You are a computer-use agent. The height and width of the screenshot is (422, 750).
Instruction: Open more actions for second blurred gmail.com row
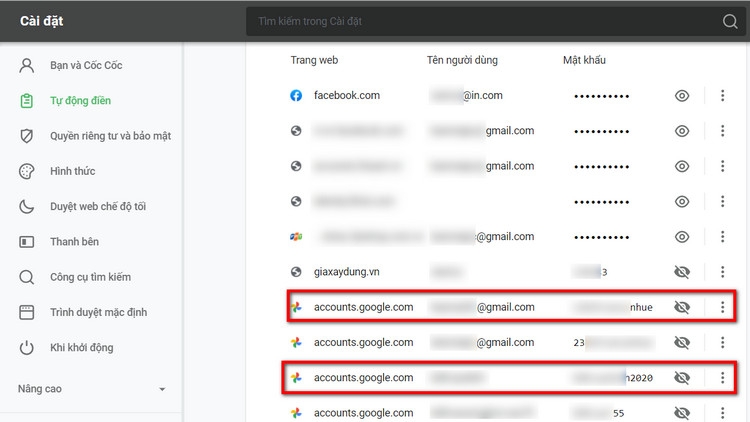722,167
